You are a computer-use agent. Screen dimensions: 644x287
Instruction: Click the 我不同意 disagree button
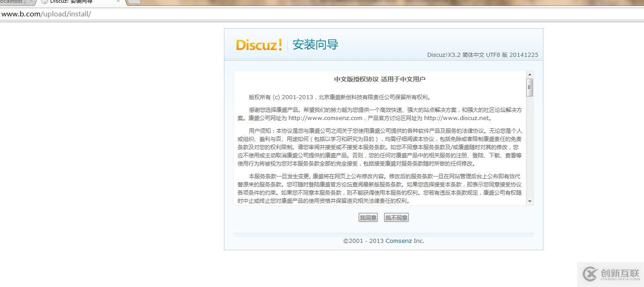click(396, 218)
